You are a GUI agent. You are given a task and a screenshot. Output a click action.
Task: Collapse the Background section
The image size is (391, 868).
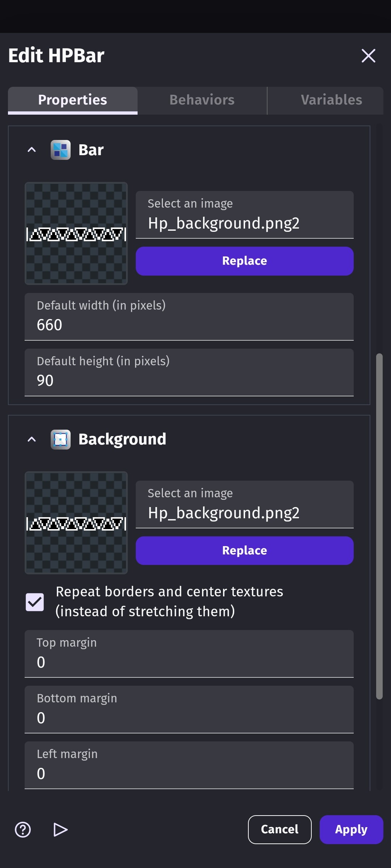(31, 439)
